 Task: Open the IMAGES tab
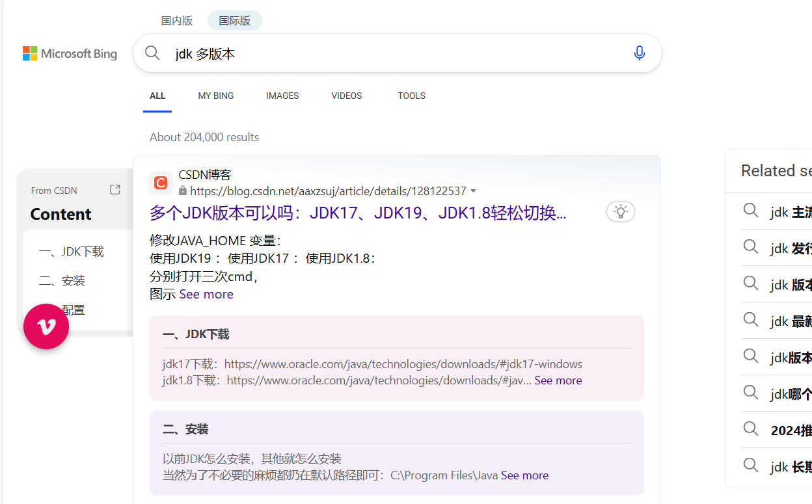point(282,96)
